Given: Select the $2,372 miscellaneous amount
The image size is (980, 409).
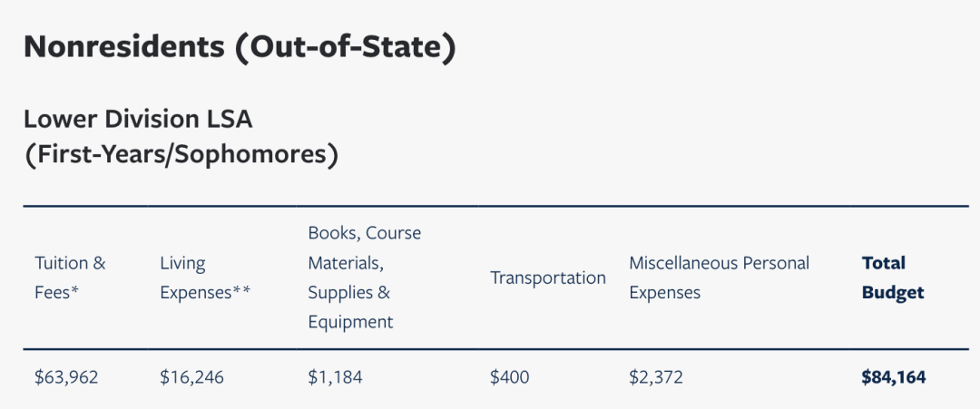Looking at the screenshot, I should (657, 377).
